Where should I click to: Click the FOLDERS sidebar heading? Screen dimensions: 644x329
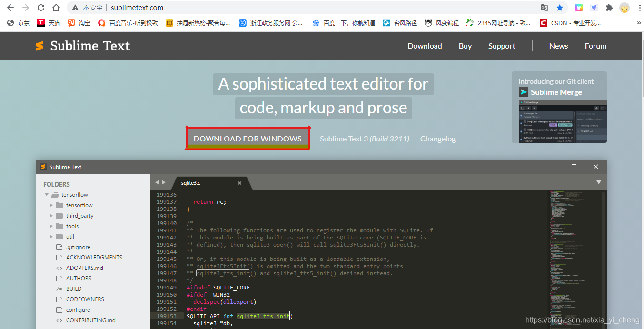[57, 184]
